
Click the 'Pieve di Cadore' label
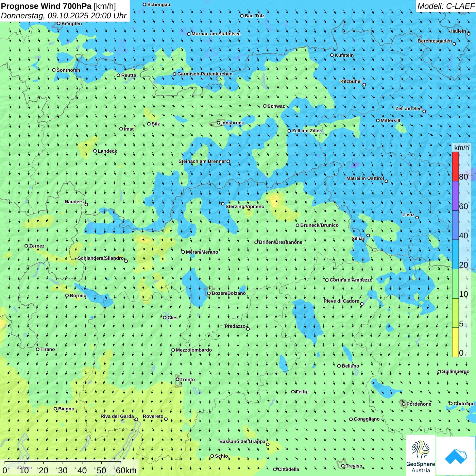(x=341, y=301)
